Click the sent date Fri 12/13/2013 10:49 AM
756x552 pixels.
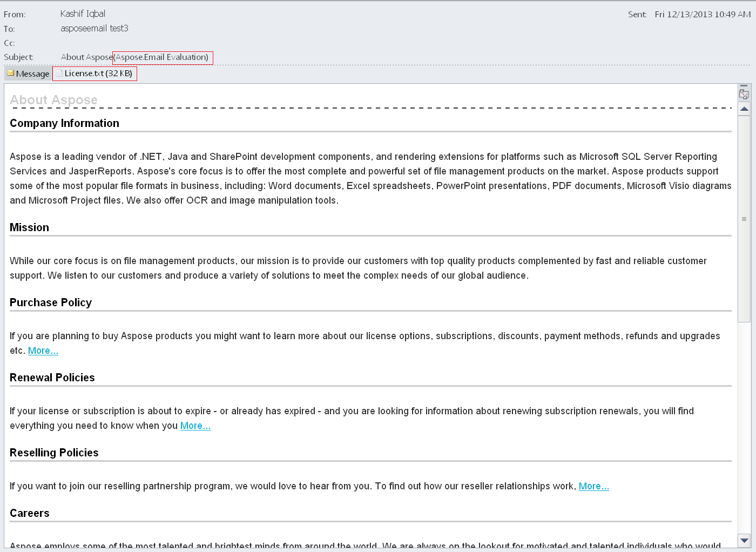tap(703, 15)
